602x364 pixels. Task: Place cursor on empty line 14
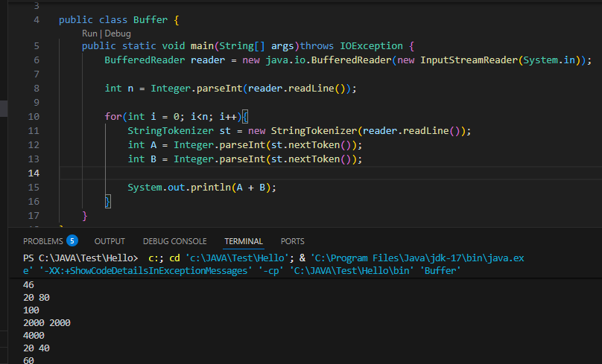330,173
